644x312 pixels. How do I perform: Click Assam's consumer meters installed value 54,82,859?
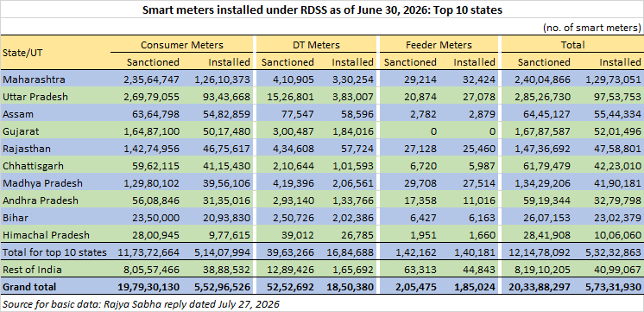pyautogui.click(x=221, y=114)
